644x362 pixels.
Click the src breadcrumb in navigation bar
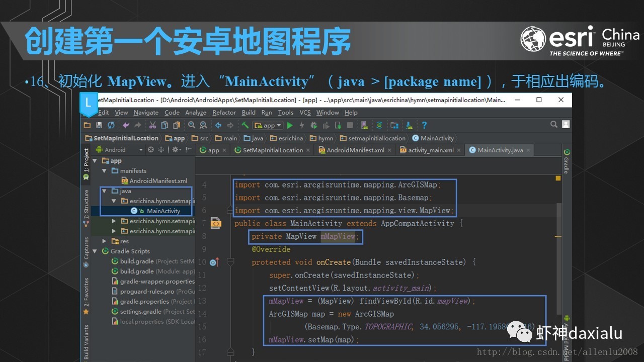(x=200, y=138)
